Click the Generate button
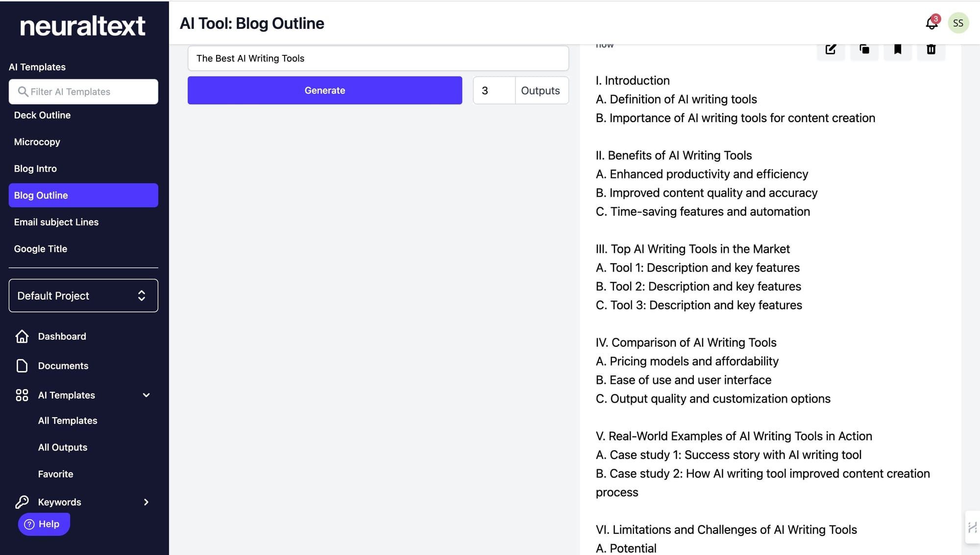Image resolution: width=980 pixels, height=555 pixels. [x=324, y=90]
